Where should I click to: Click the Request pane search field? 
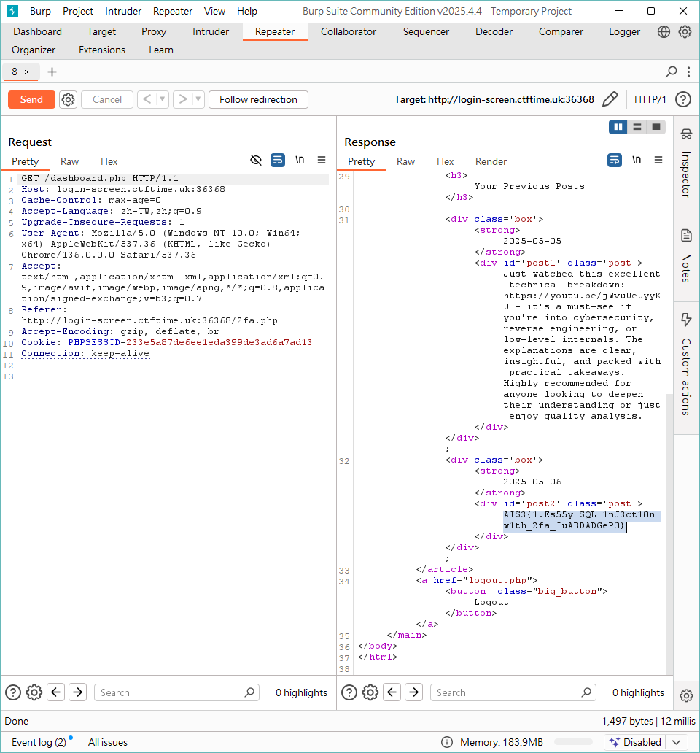(x=175, y=692)
